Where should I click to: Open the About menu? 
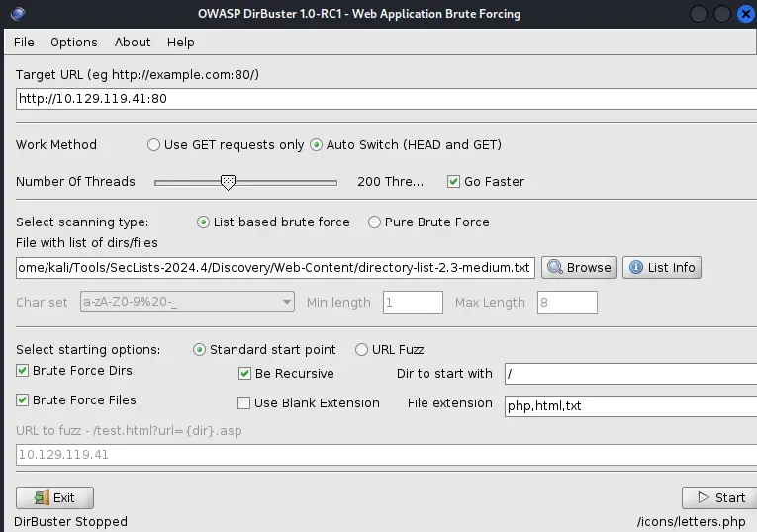(133, 42)
